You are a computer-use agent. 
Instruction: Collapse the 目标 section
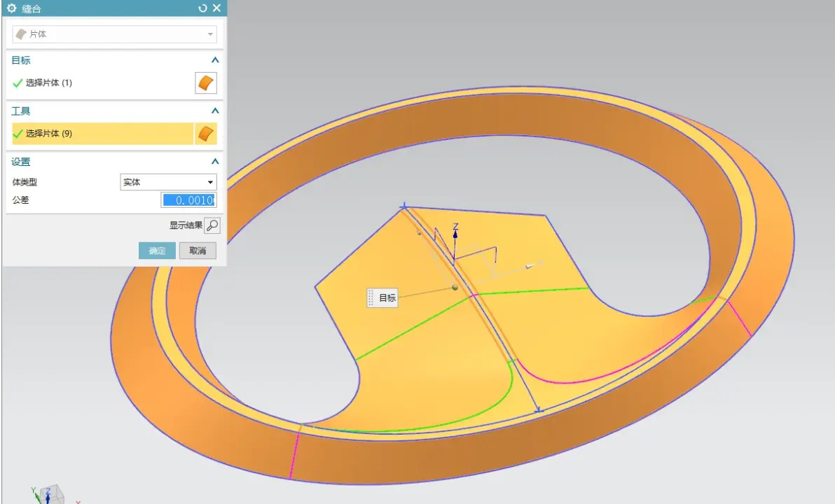click(215, 60)
